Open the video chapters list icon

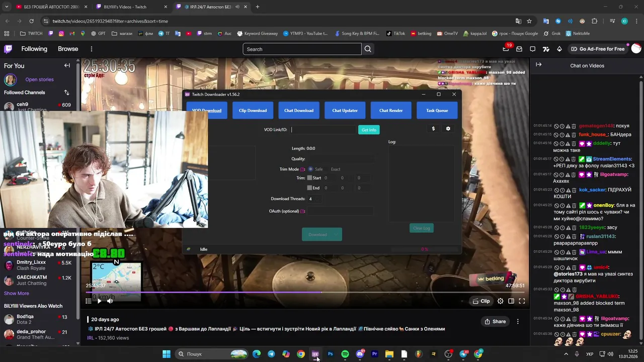point(89,301)
